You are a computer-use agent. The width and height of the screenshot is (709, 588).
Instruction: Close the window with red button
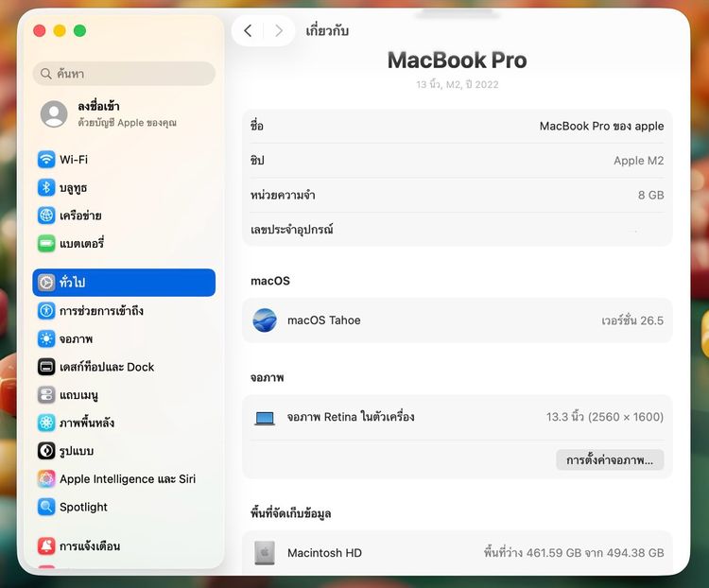click(40, 31)
